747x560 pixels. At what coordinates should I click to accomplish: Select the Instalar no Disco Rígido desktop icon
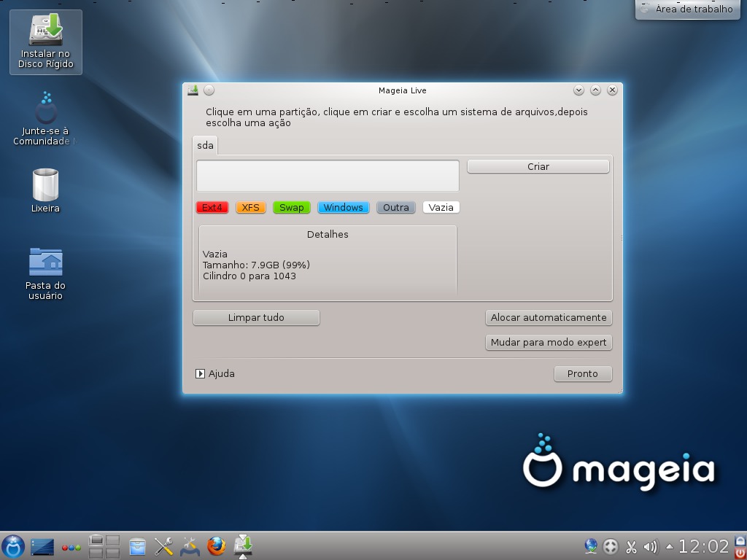tap(46, 42)
